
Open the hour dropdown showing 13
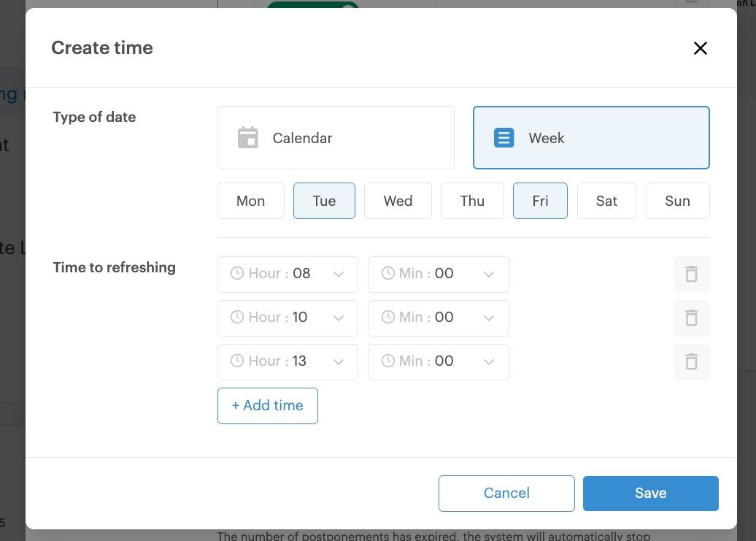tap(338, 361)
